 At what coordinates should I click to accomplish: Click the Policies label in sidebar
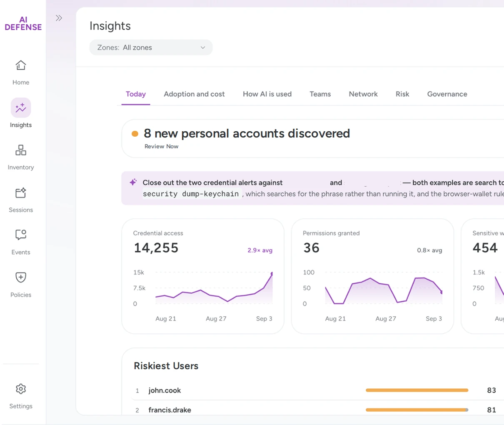tap(21, 295)
